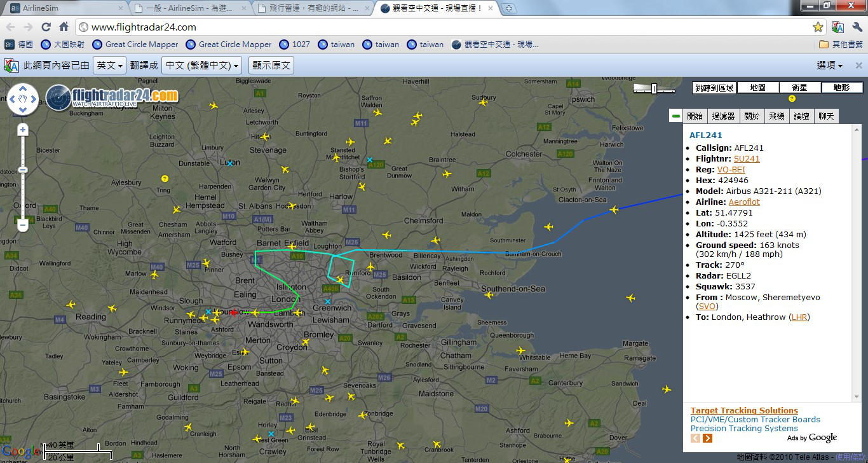Click the browser home button

tap(64, 27)
